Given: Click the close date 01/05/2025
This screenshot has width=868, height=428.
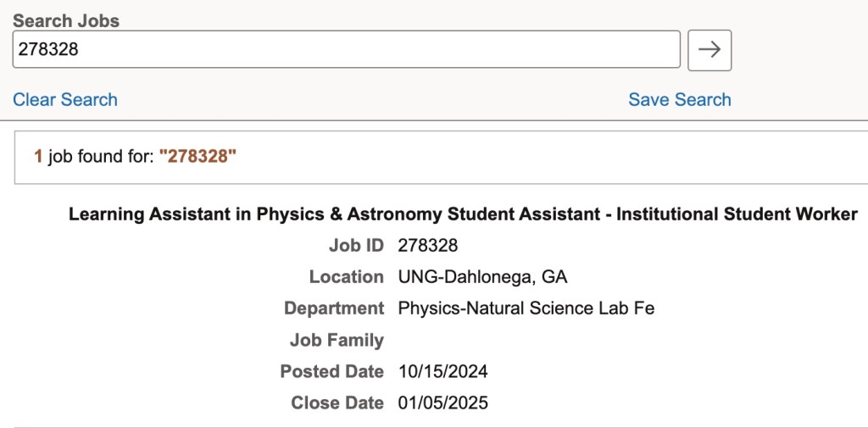Looking at the screenshot, I should 442,403.
